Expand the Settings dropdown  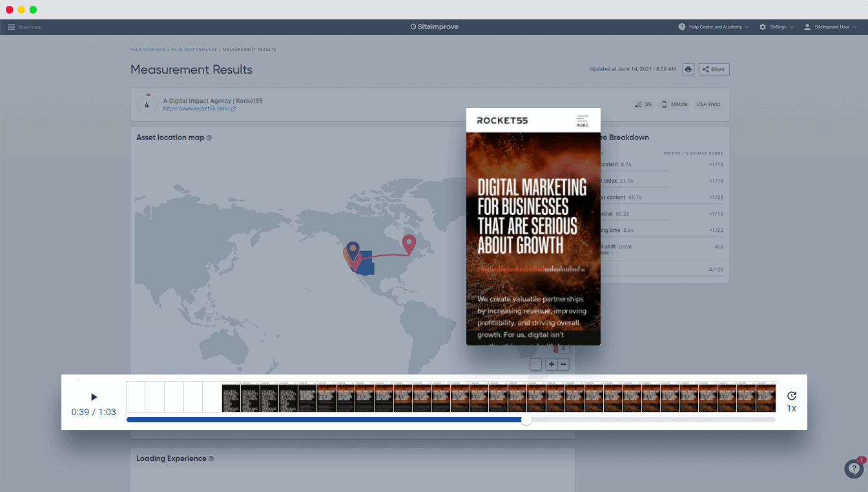click(x=776, y=27)
